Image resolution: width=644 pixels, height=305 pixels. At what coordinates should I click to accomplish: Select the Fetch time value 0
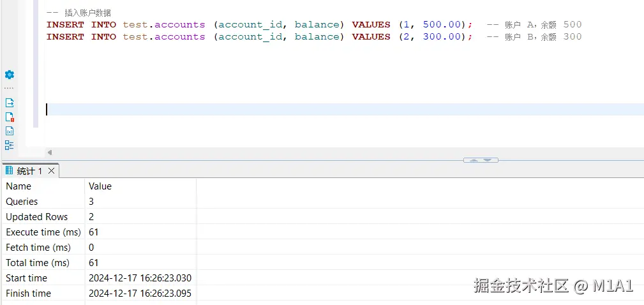point(91,248)
